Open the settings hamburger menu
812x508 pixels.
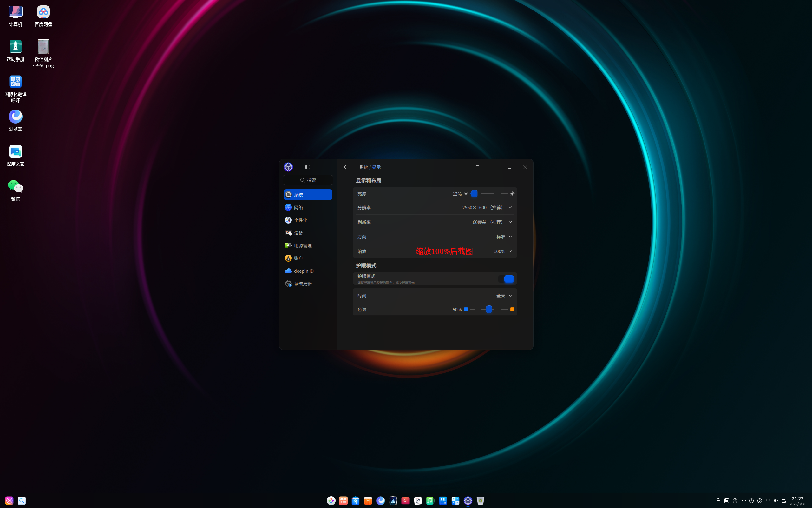477,167
